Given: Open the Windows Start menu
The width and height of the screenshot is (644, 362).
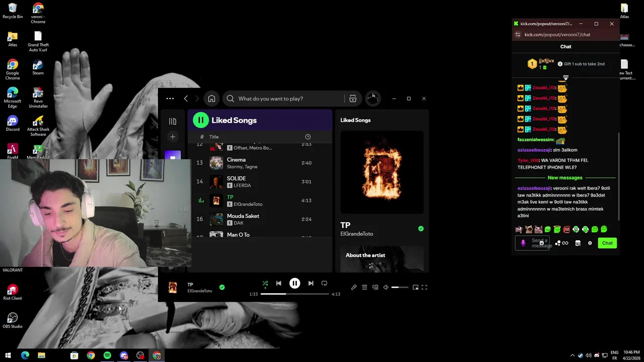Looking at the screenshot, I should pyautogui.click(x=8, y=355).
